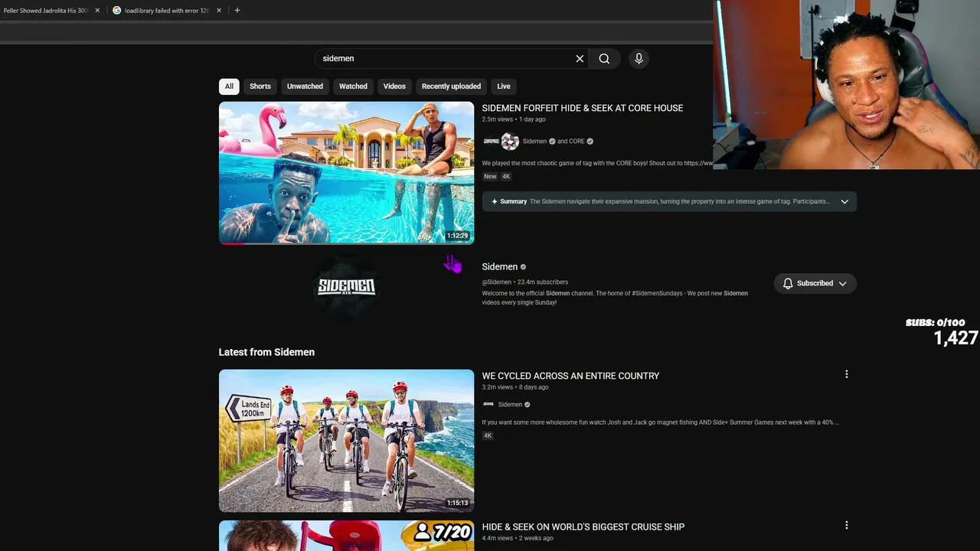The width and height of the screenshot is (980, 551).
Task: Click the 2.5m views 1 day ago text
Action: point(514,119)
